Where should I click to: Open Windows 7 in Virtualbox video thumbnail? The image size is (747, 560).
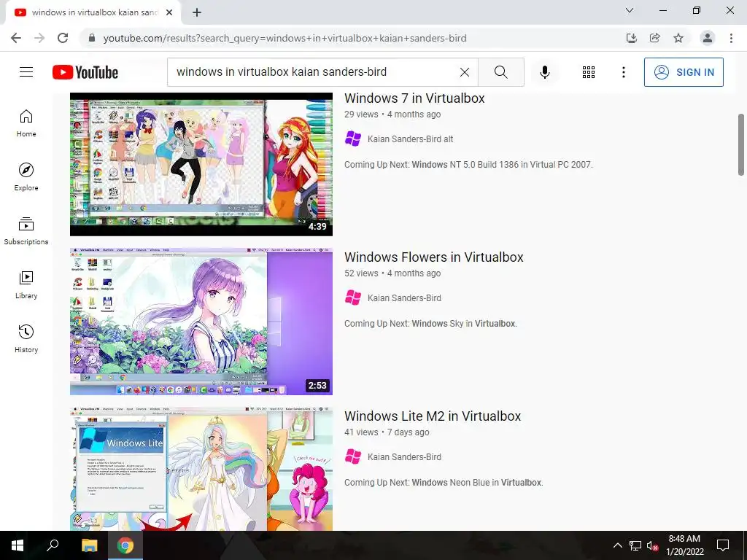(201, 164)
